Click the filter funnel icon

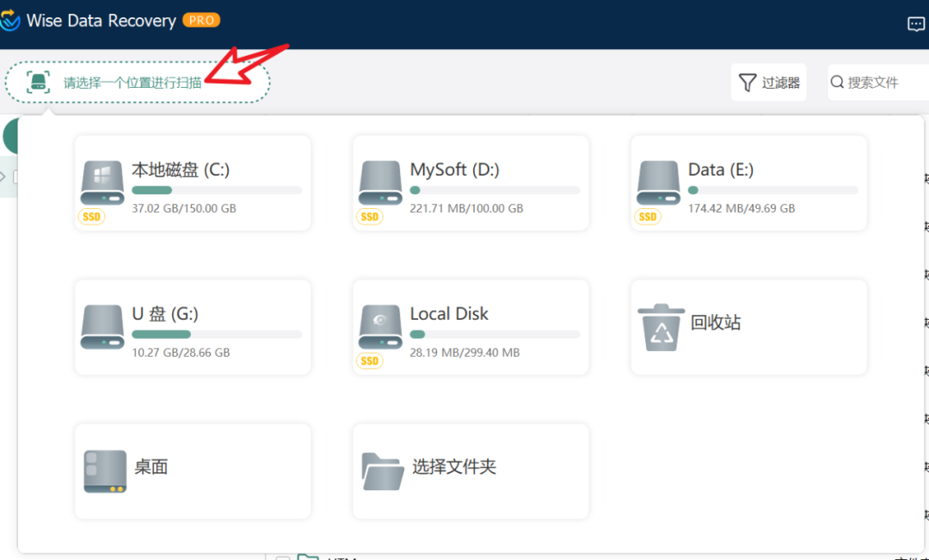(x=748, y=83)
